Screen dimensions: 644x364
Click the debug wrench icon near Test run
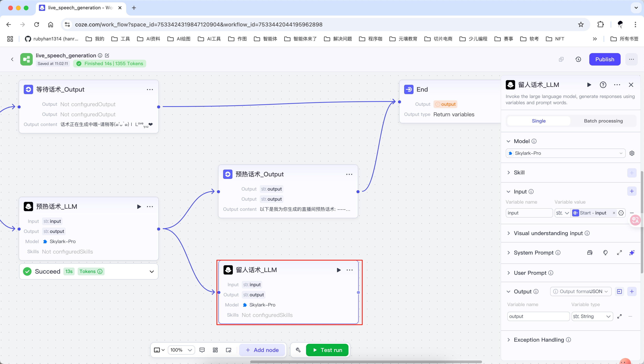(x=298, y=350)
